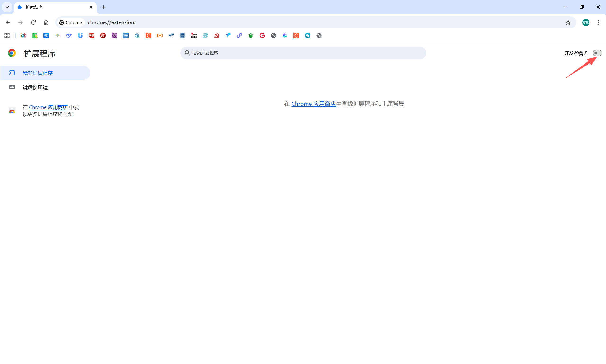Toggle the 开发者模式 developer mode switch
Screen dimensions: 606x364
point(597,53)
